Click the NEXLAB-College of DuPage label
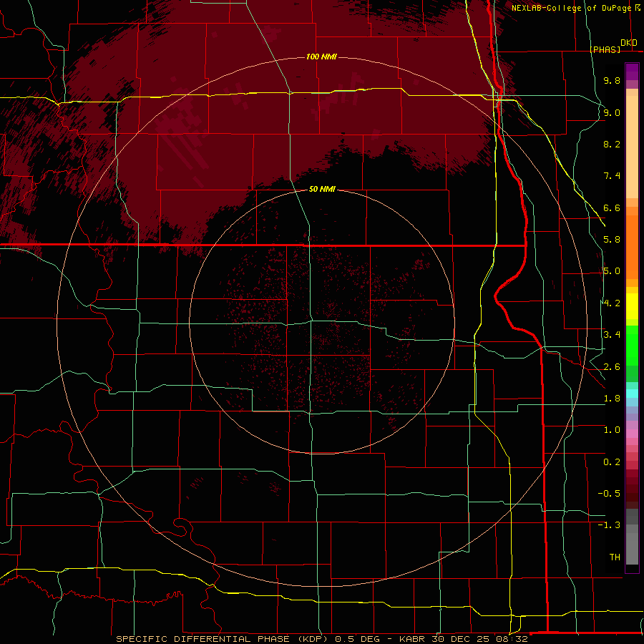 571,8
